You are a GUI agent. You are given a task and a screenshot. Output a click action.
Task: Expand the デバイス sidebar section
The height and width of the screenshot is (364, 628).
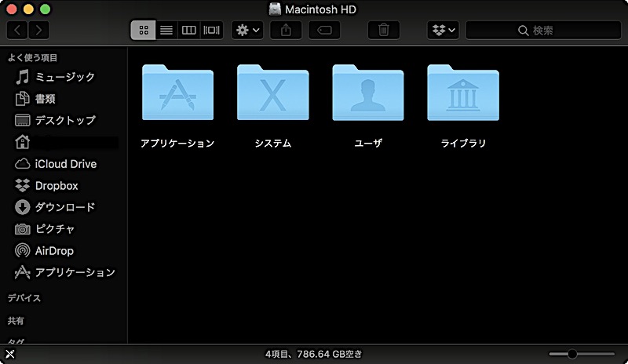24,298
